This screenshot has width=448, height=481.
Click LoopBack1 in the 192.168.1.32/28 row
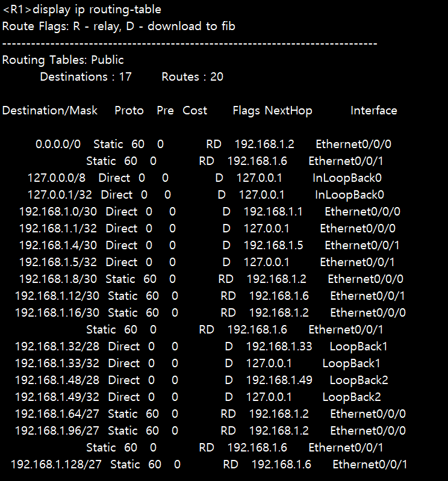(358, 347)
